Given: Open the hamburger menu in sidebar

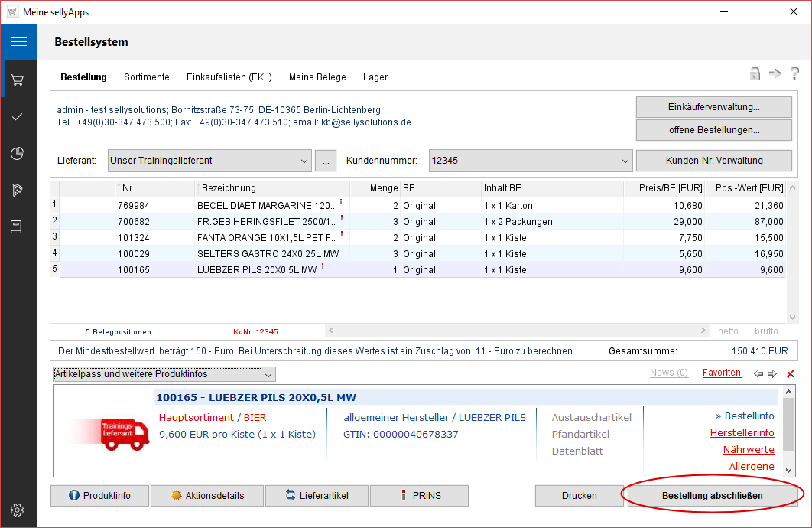Looking at the screenshot, I should (18, 42).
